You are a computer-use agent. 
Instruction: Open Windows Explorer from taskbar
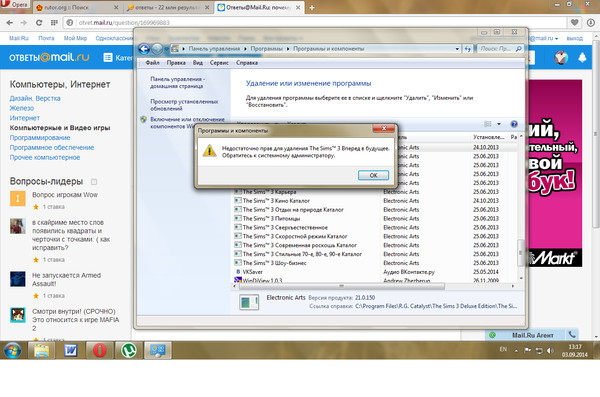41,350
